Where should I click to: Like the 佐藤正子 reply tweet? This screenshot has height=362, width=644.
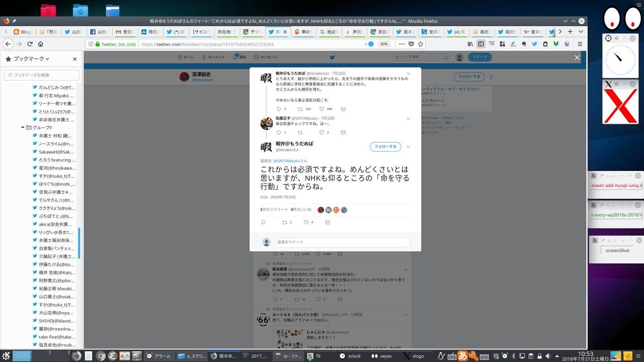[322, 132]
